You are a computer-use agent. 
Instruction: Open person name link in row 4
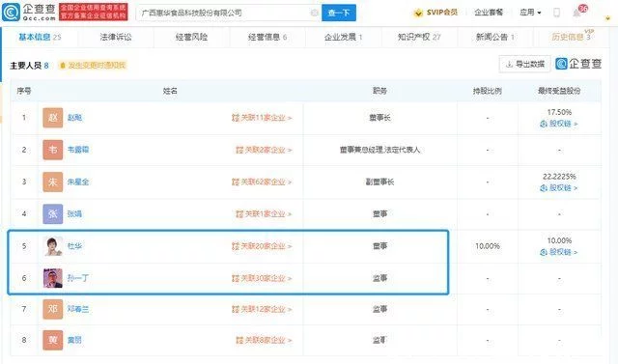click(74, 214)
